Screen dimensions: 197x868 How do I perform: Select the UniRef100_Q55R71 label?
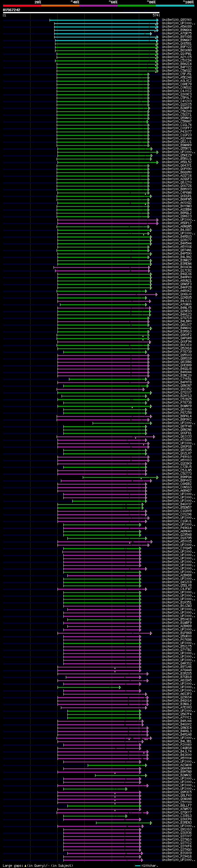(x=177, y=149)
